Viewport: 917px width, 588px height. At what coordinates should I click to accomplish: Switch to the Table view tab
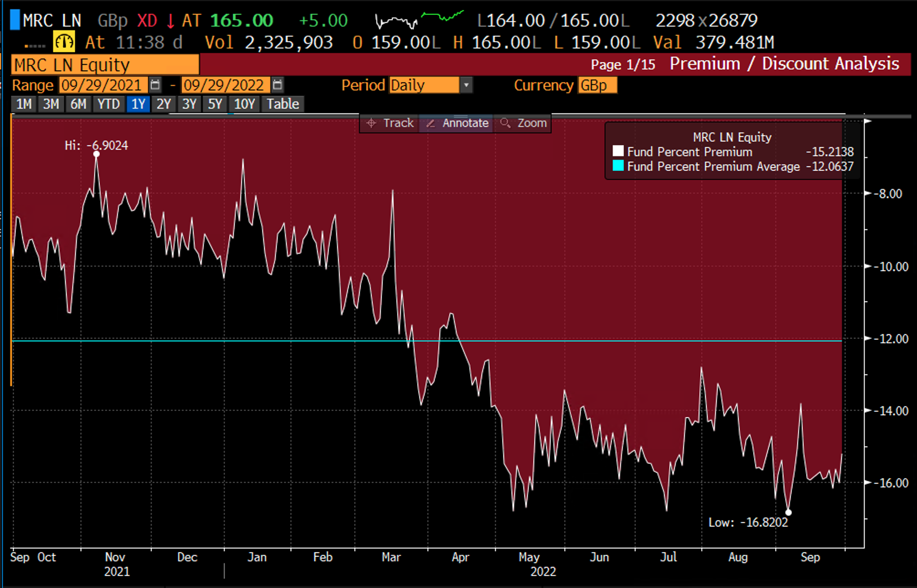click(x=283, y=104)
